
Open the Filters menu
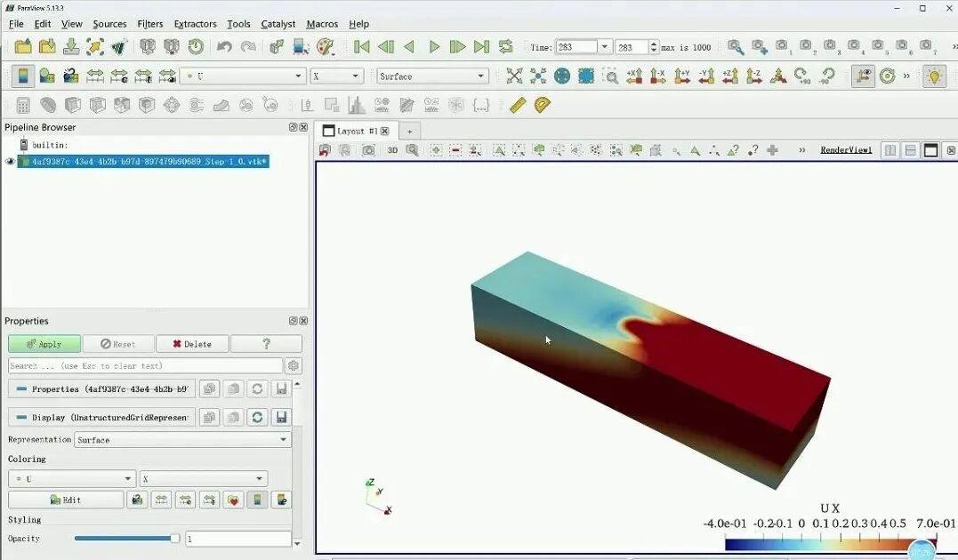coord(149,24)
